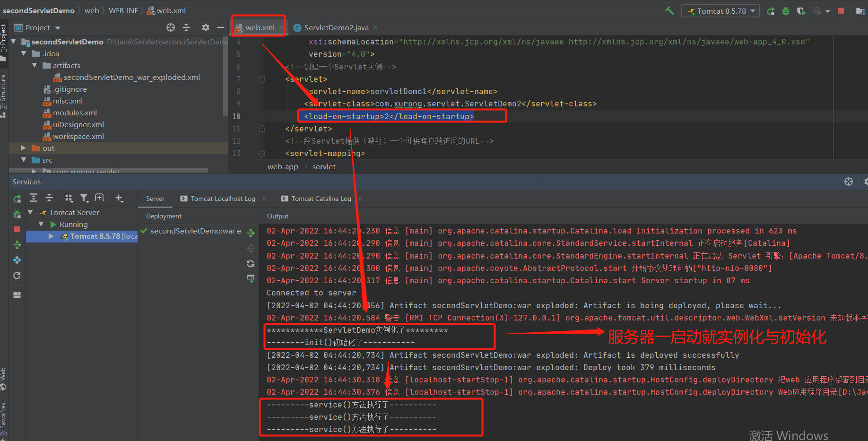The width and height of the screenshot is (868, 441).
Task: Click the locate-in-project crosshair icon
Action: pos(171,27)
